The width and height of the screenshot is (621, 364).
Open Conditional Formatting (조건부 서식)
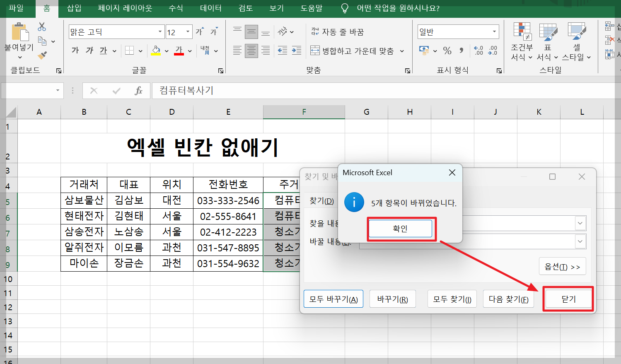tap(521, 41)
